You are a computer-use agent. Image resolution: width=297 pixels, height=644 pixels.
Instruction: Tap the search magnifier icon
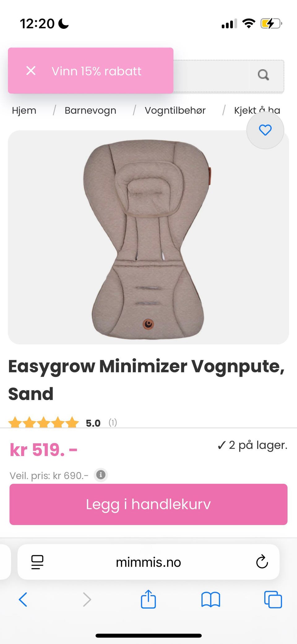(263, 75)
